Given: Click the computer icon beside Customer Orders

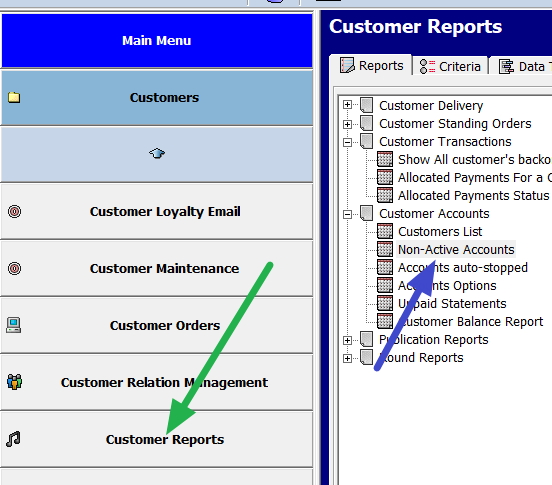Looking at the screenshot, I should (14, 325).
